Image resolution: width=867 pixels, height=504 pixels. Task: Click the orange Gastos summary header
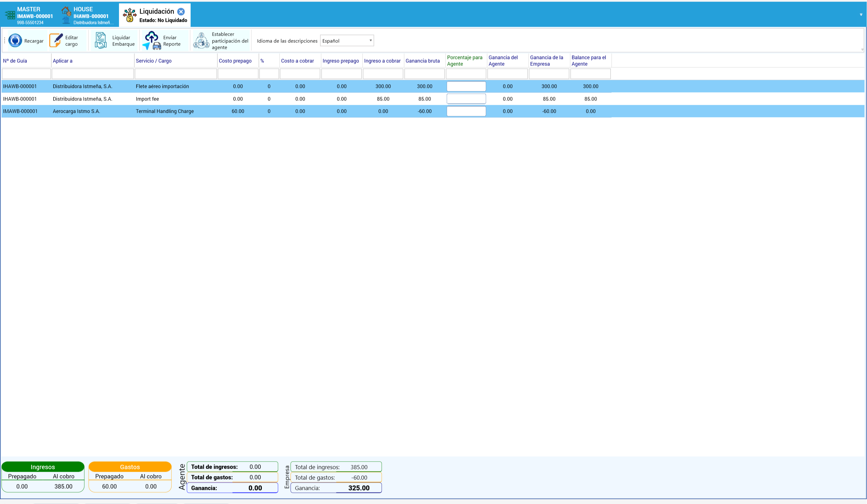click(130, 467)
